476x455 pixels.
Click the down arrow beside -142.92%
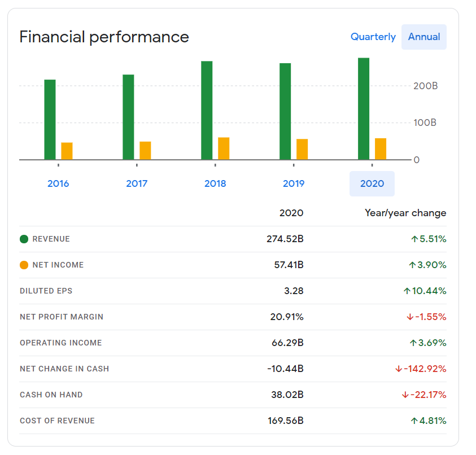(x=399, y=369)
